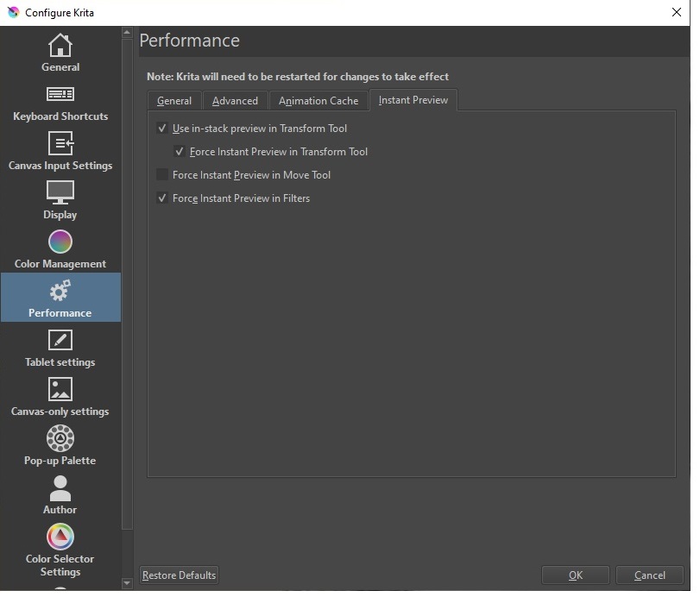Open Canvas Input Settings icon
This screenshot has width=700, height=597.
(x=60, y=145)
